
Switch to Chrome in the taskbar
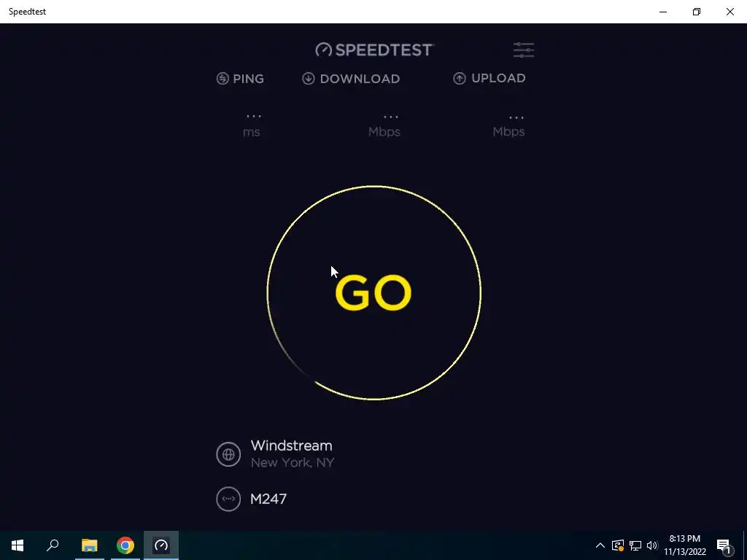click(x=125, y=545)
